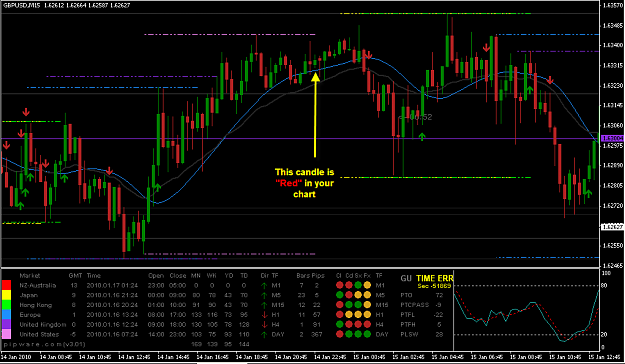Select the Japan yellow color swatch

[x=6, y=295]
